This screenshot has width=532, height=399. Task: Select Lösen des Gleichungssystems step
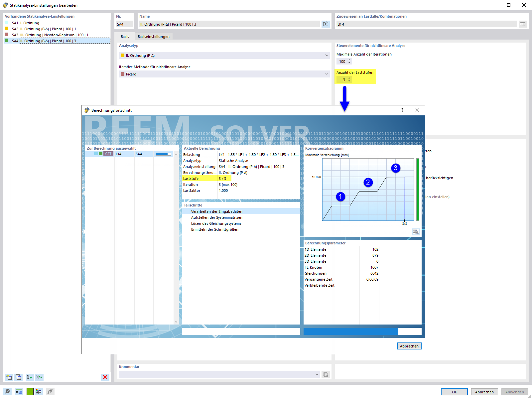pyautogui.click(x=241, y=223)
